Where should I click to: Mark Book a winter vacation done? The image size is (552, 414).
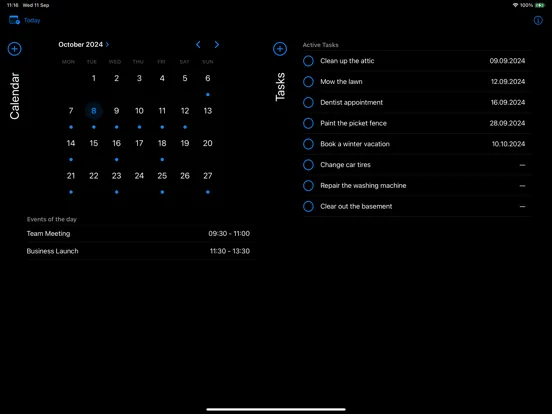click(308, 144)
